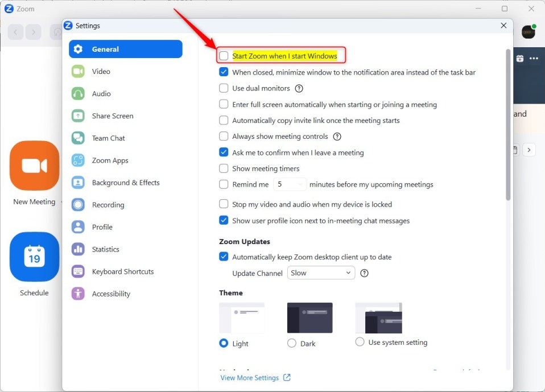Enable Start Zoom when I start Windows
The image size is (545, 392).
pos(224,56)
